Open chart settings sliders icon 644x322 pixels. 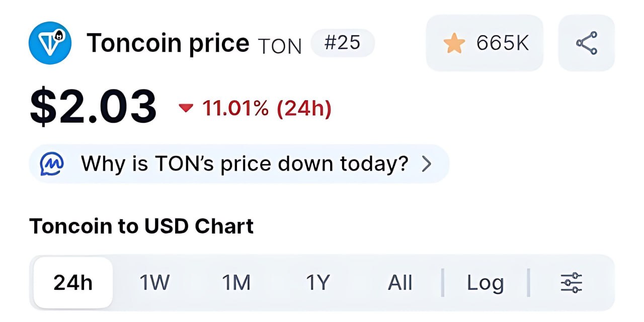click(x=571, y=283)
